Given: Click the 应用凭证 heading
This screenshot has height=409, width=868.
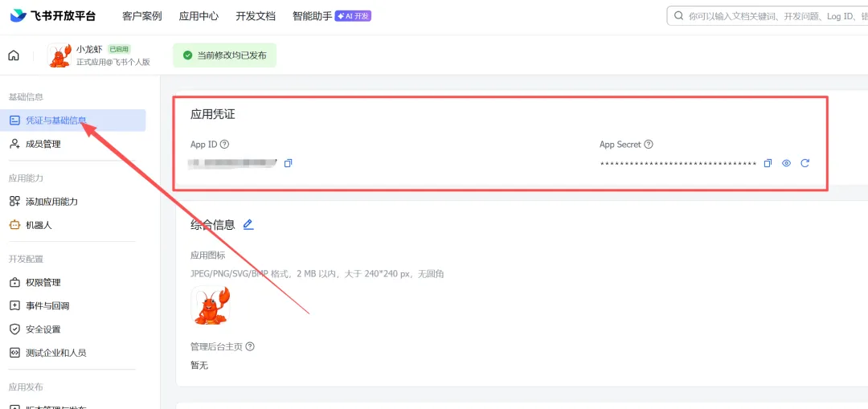Looking at the screenshot, I should [x=212, y=115].
